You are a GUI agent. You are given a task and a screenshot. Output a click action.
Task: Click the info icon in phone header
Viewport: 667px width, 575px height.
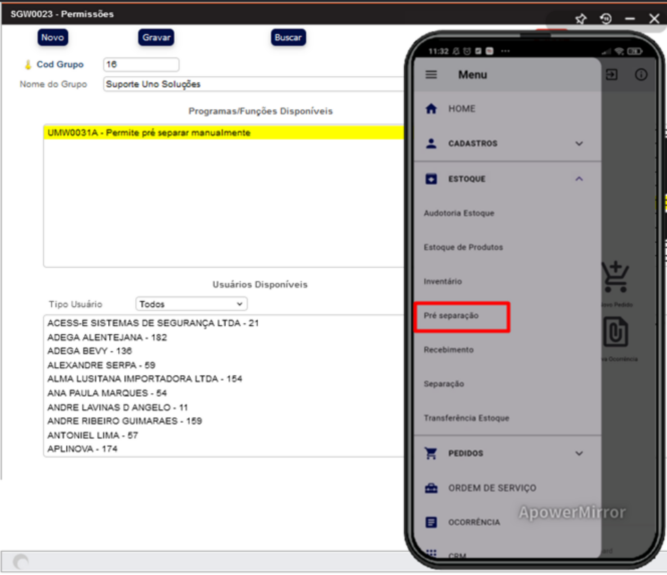[641, 75]
